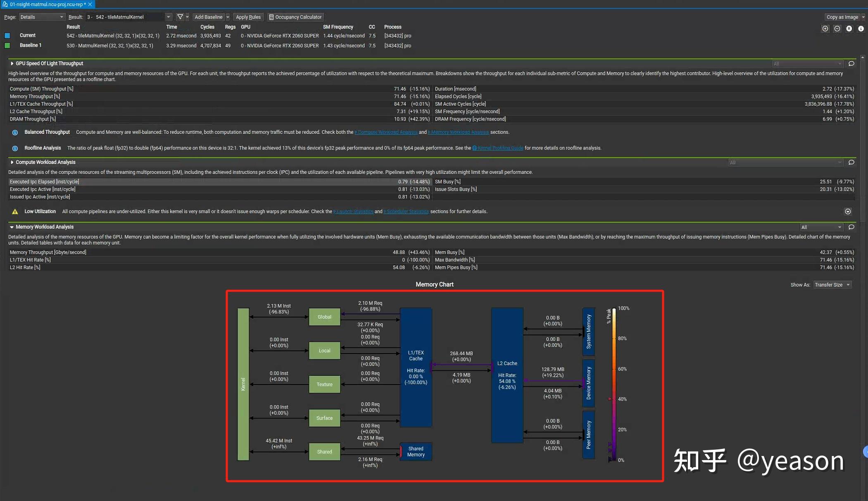Click the zoom out minus icon
This screenshot has width=868, height=501.
(837, 29)
